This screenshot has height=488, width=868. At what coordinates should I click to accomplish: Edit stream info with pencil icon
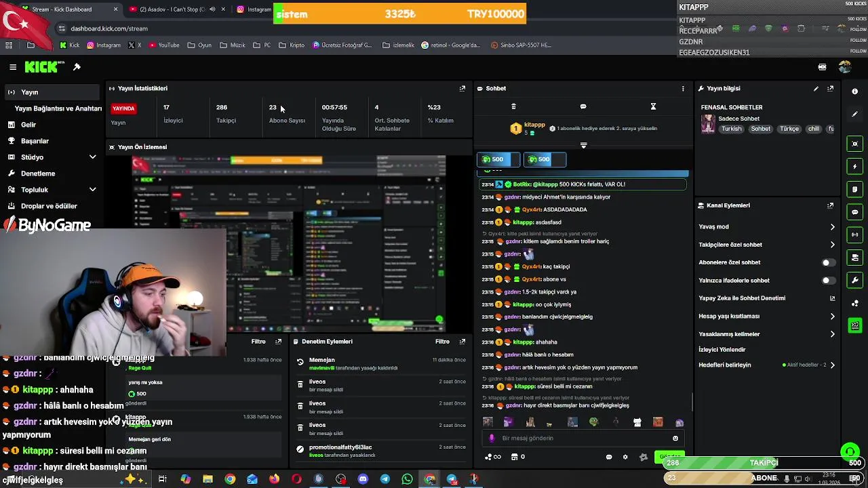tap(816, 88)
